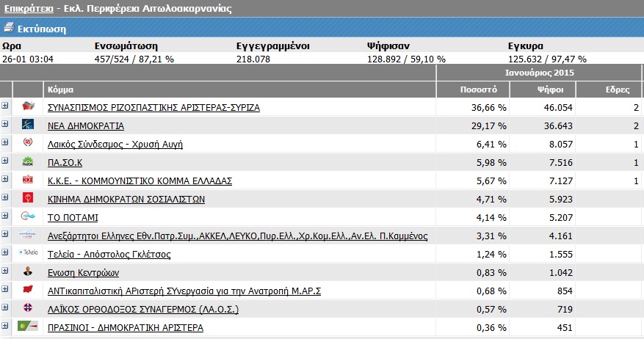Expand the ΠΡΑΣΙΝΟΙ - ΔΗΜΟΚΡΑΤΙΚΗ ΑΡΙΣΤΕΡΑ row
The image size is (644, 339).
(x=5, y=326)
